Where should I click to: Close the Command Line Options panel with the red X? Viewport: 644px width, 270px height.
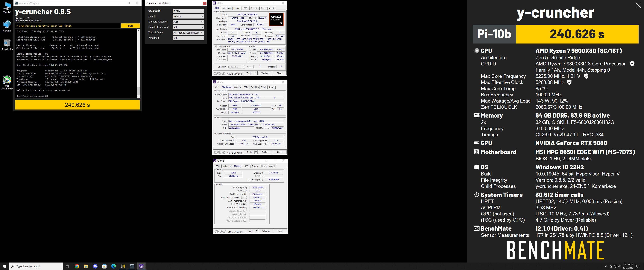tap(205, 3)
